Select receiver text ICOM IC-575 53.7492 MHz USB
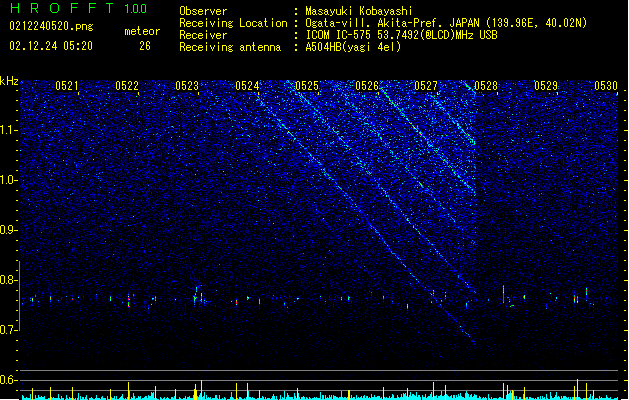The width and height of the screenshot is (629, 400). [x=402, y=35]
